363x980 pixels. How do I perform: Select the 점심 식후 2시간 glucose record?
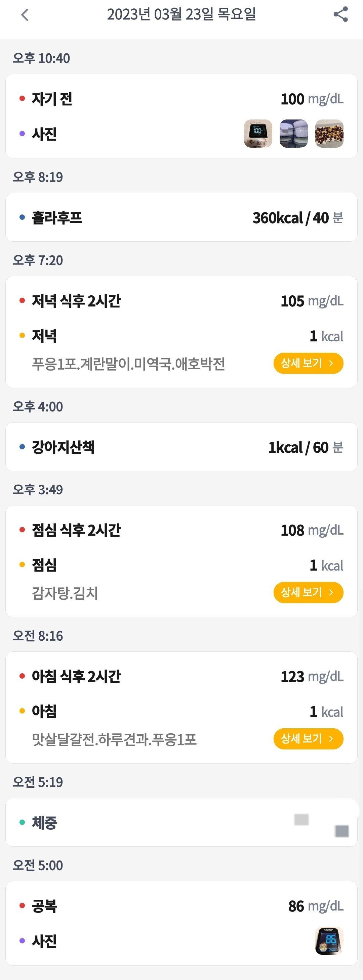pos(181,530)
